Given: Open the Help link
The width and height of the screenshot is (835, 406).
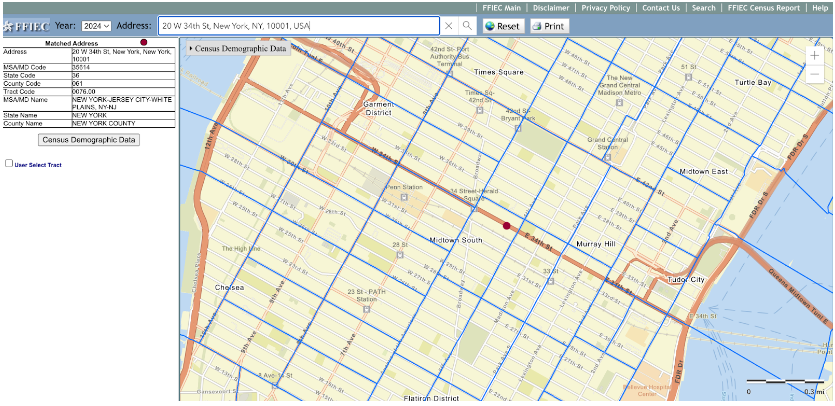Looking at the screenshot, I should pos(820,8).
